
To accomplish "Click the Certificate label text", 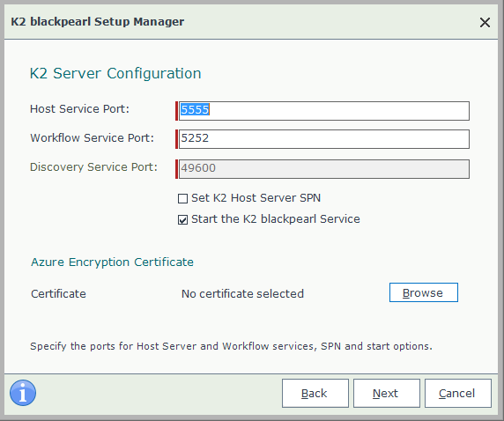I will click(x=58, y=294).
